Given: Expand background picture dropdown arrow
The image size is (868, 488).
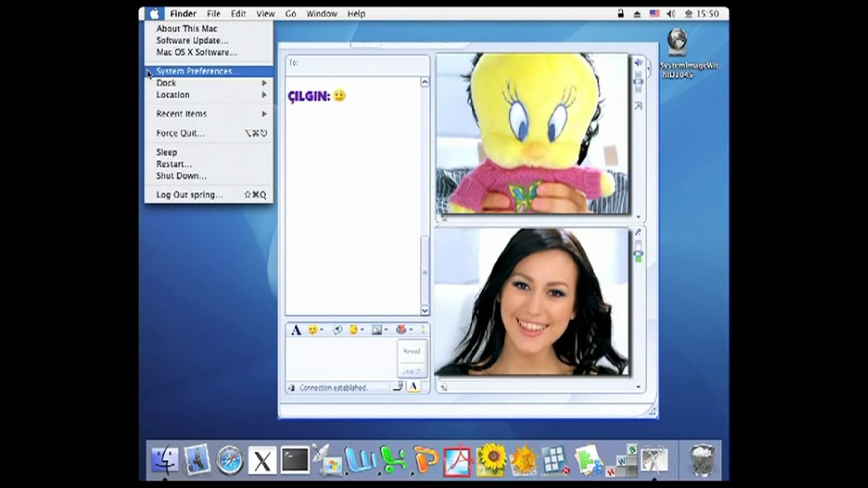Looking at the screenshot, I should point(386,331).
